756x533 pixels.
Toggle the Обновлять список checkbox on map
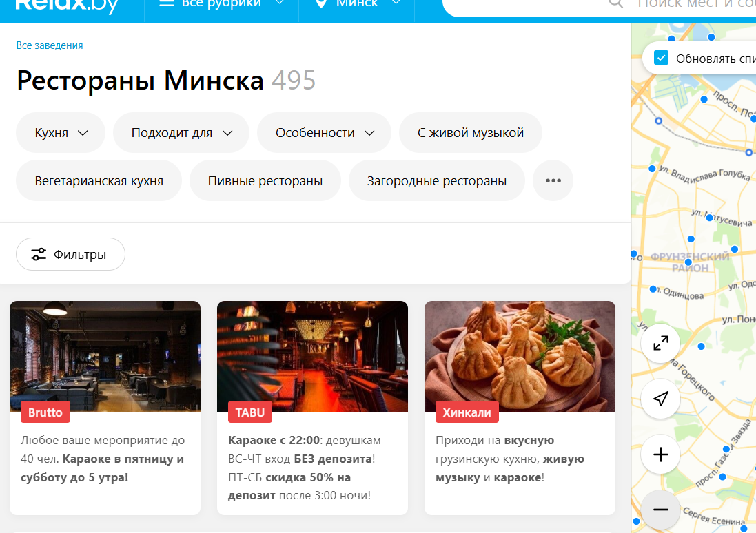click(x=661, y=58)
